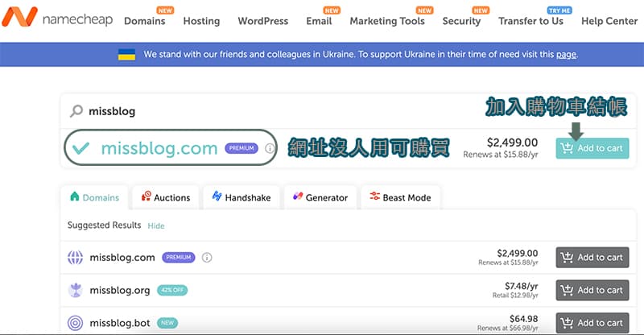Click NEW badge beside missblog.bot
The height and width of the screenshot is (335, 644).
(167, 323)
